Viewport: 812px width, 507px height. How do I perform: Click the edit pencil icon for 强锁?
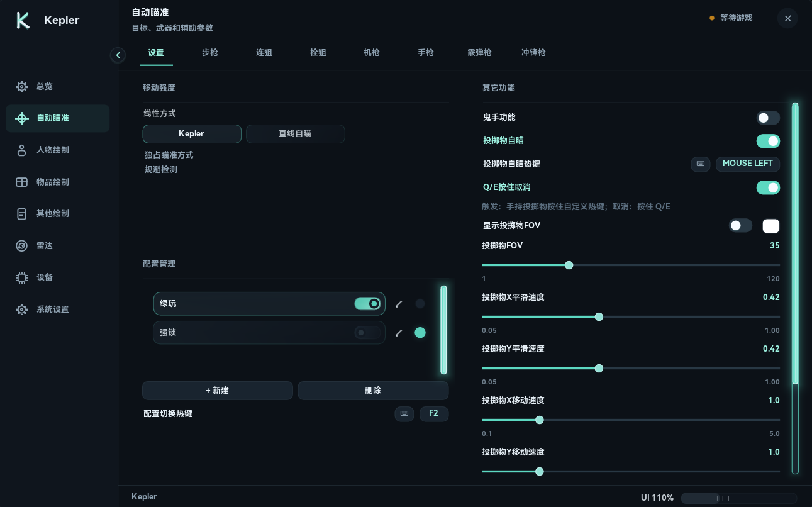click(398, 333)
